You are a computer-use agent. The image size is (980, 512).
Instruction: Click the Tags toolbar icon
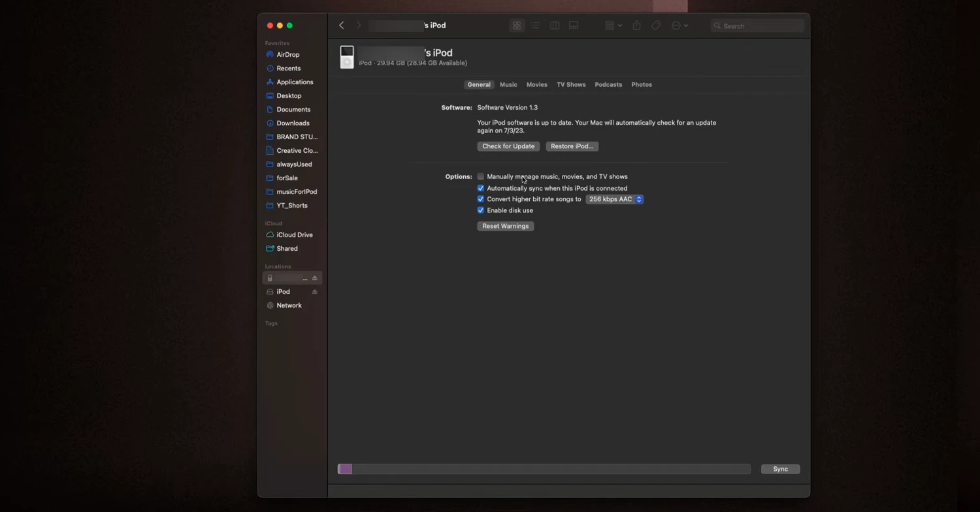pos(656,25)
